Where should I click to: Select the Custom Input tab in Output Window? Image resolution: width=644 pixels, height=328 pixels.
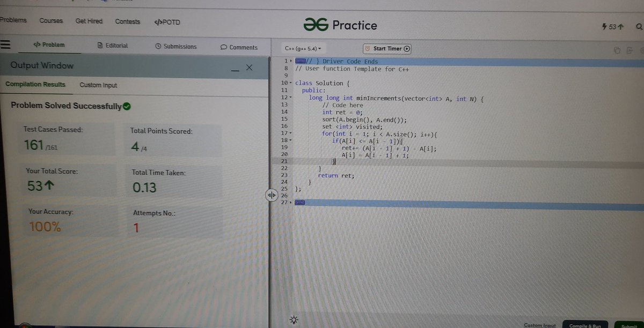(98, 85)
